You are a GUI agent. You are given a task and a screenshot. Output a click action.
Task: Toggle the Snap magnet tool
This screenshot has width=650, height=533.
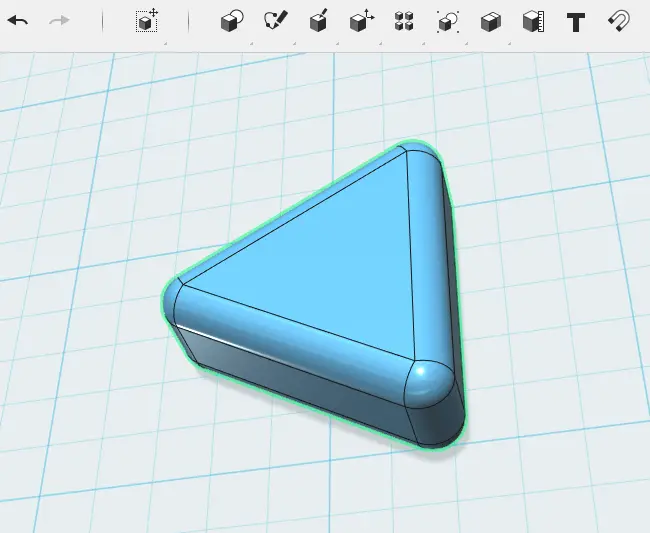(619, 21)
